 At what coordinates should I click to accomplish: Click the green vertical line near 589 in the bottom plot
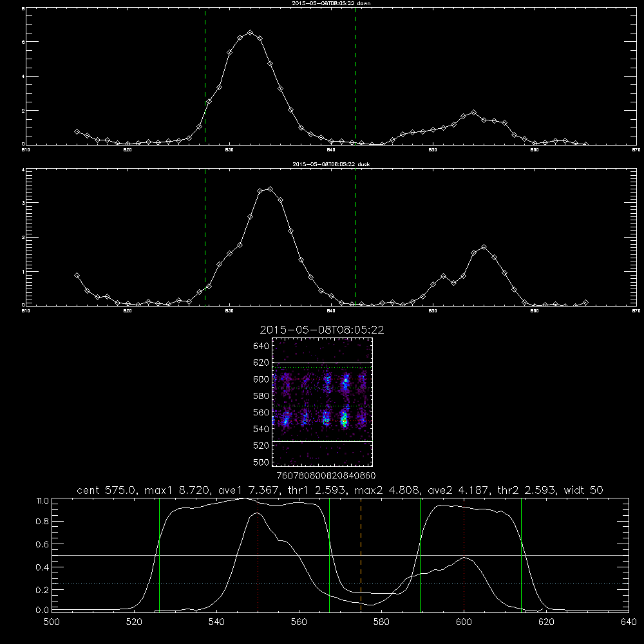tap(420, 554)
